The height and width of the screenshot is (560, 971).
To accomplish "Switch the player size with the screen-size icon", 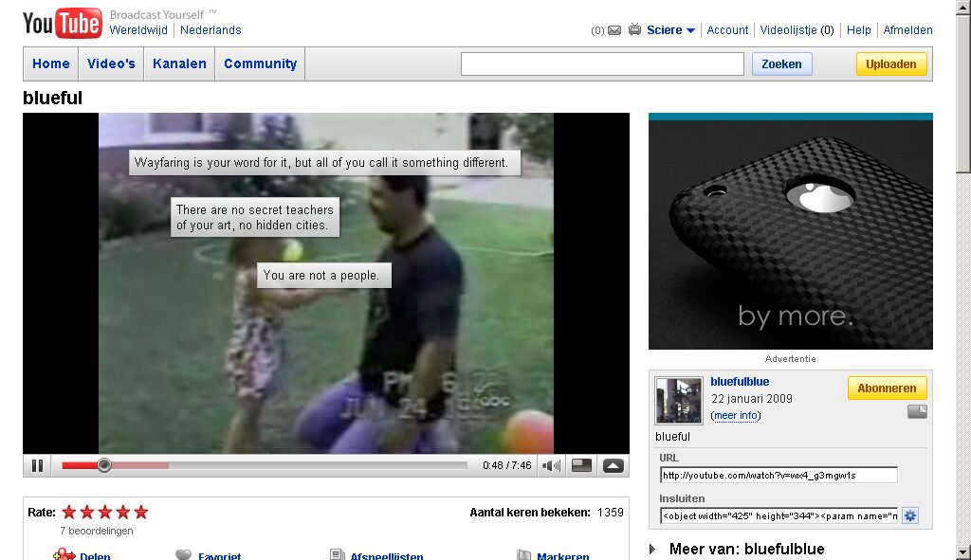I will (x=582, y=465).
